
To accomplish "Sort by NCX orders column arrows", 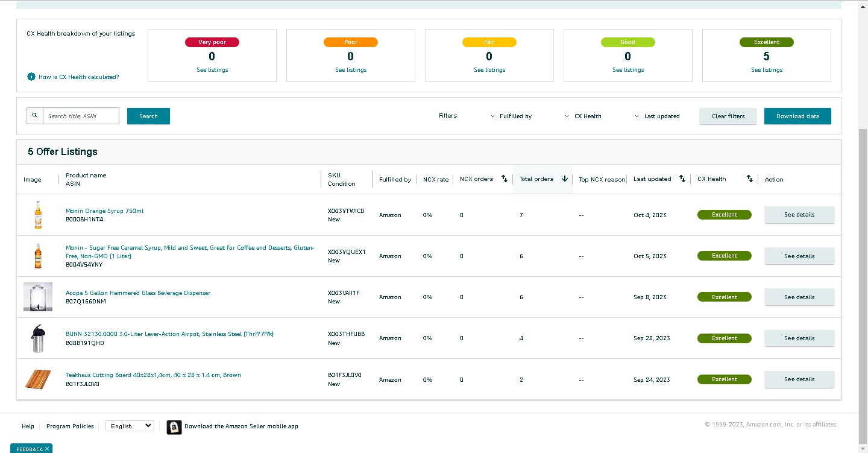I will tap(505, 179).
